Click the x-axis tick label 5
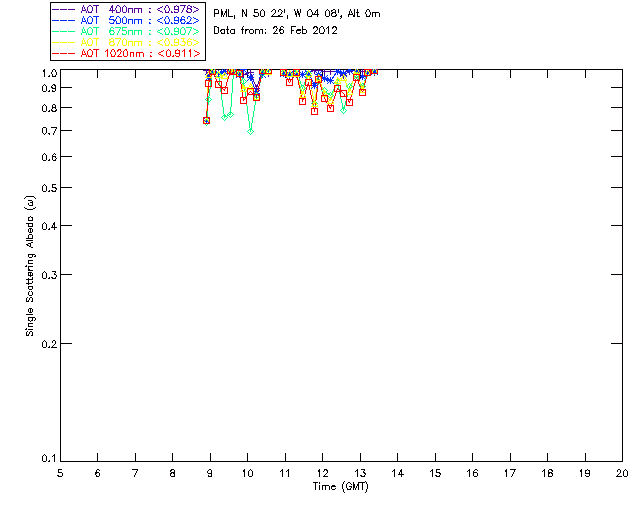 pyautogui.click(x=60, y=473)
